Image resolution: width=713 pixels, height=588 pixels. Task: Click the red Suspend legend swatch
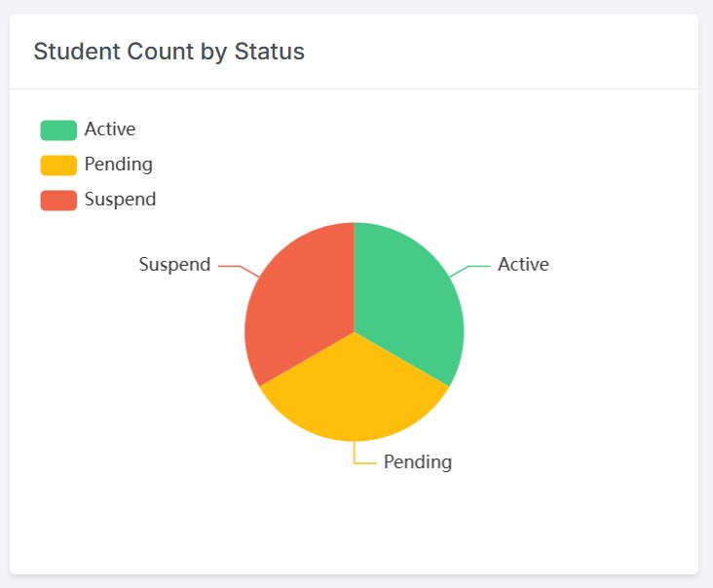click(58, 201)
